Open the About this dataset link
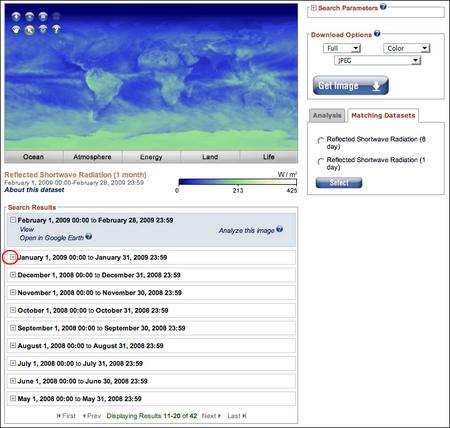 [x=34, y=190]
